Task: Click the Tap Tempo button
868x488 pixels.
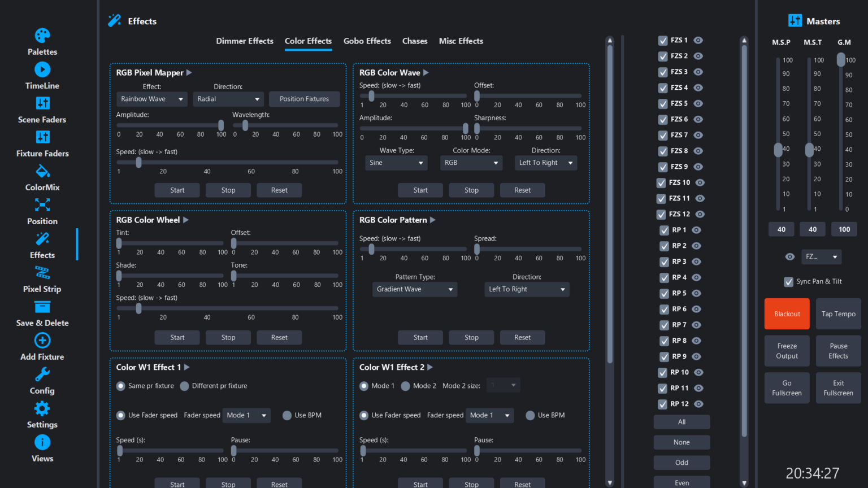Action: click(838, 314)
